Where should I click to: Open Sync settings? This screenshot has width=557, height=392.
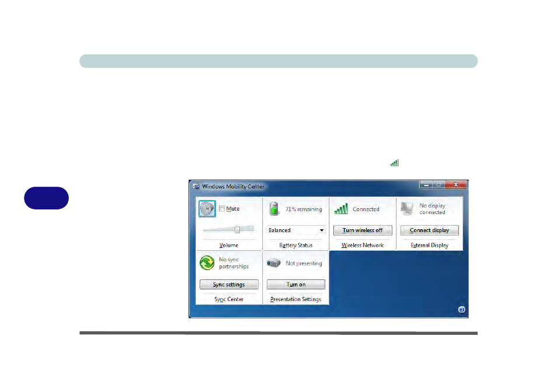point(229,285)
